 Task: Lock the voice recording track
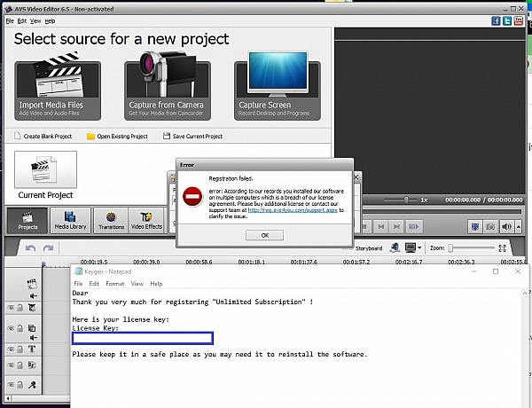coord(20,385)
